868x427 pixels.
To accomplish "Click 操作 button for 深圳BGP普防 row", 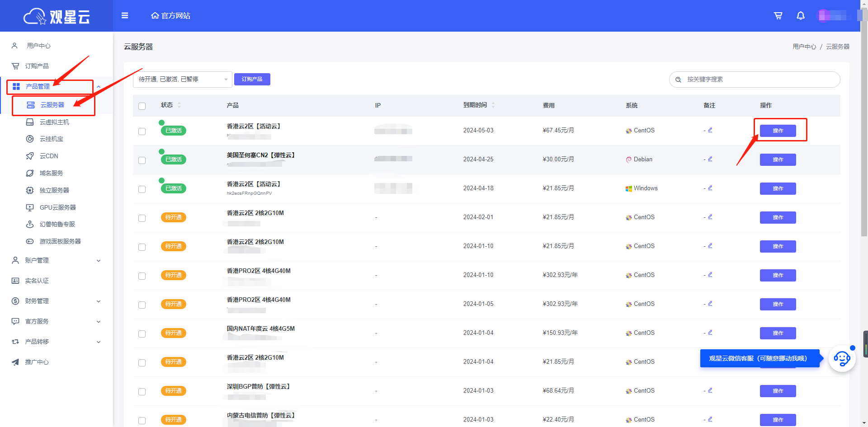I will [x=778, y=391].
